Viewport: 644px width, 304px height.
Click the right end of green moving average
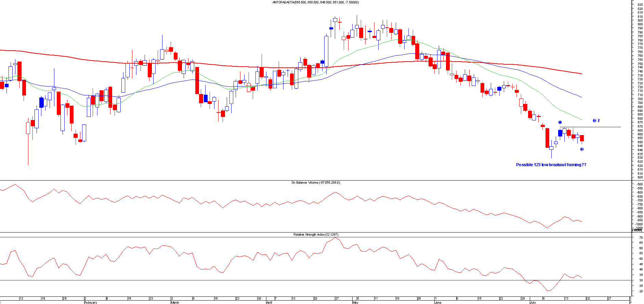[x=581, y=119]
